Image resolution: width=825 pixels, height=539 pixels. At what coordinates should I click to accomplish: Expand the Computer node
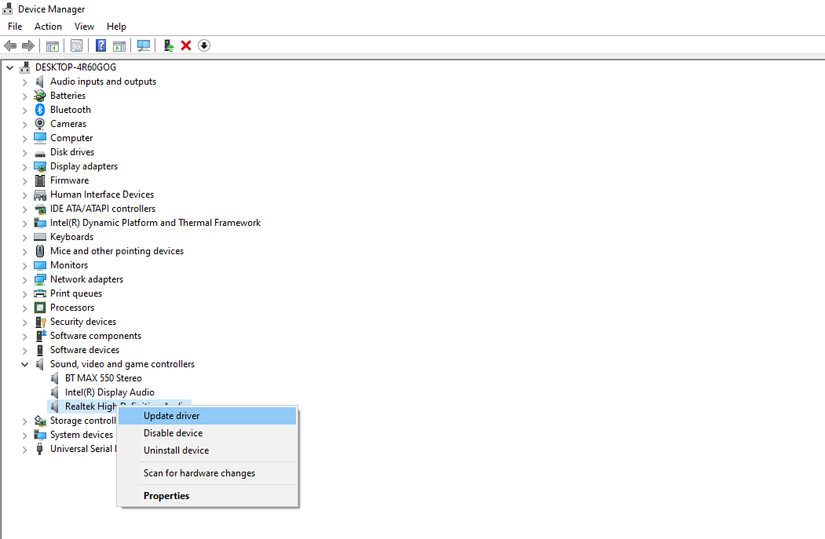[24, 138]
